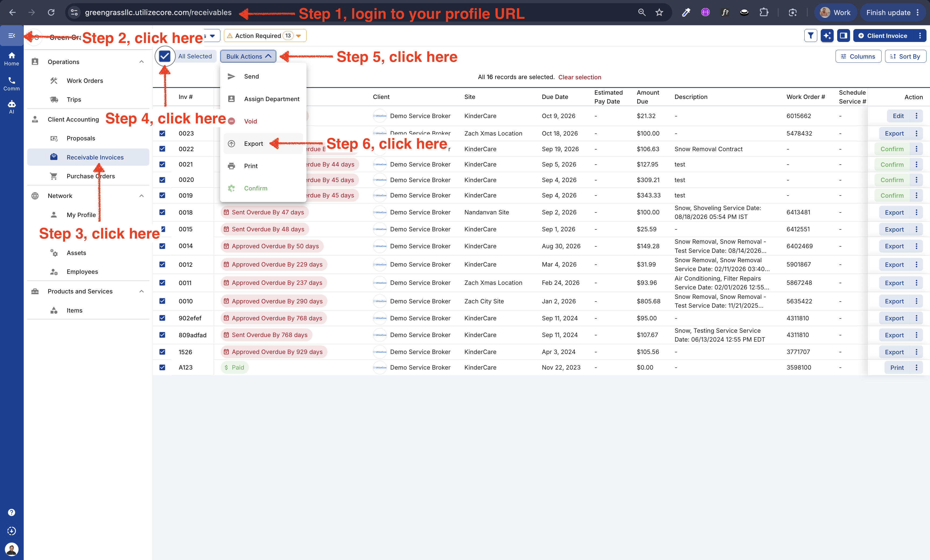Screen dimensions: 930x560
Task: Collapse the sidebar menu toggle icon
Action: (x=12, y=36)
